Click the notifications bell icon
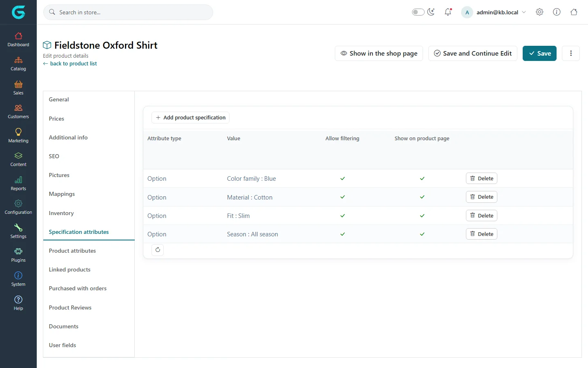The width and height of the screenshot is (588, 368). 448,12
